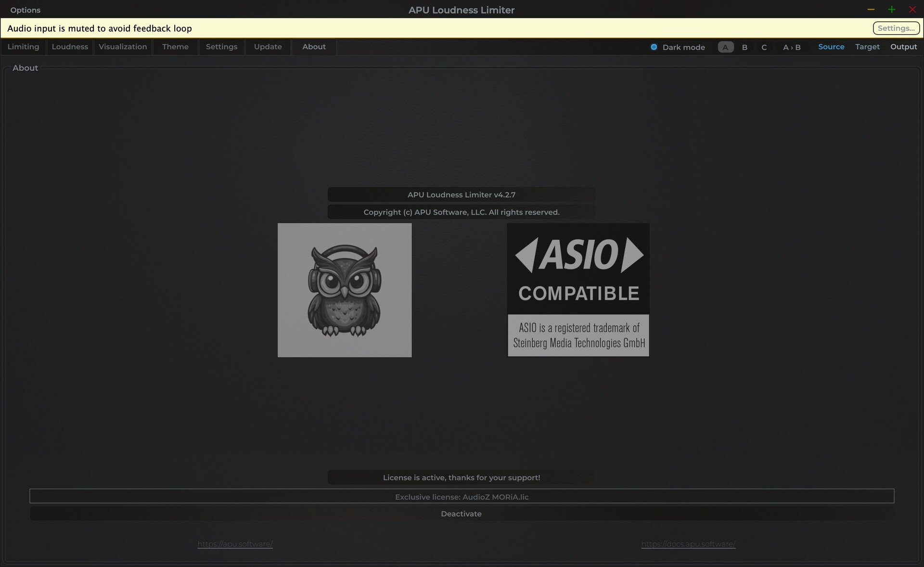Viewport: 924px width, 567px height.
Task: Switch monitoring to Target
Action: (867, 47)
